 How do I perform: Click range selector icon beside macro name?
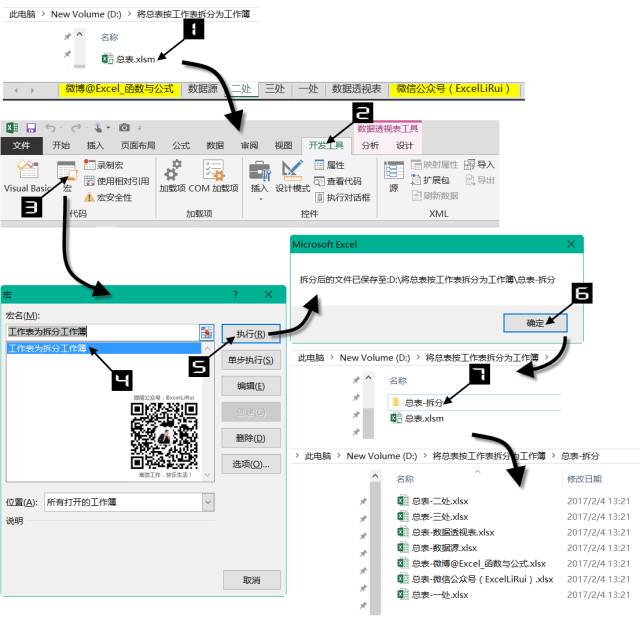(x=207, y=332)
